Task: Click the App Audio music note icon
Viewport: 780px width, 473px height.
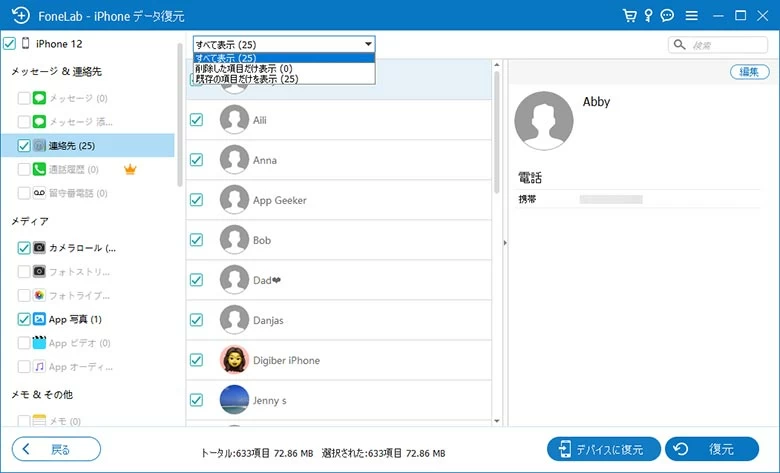Action: (x=39, y=367)
